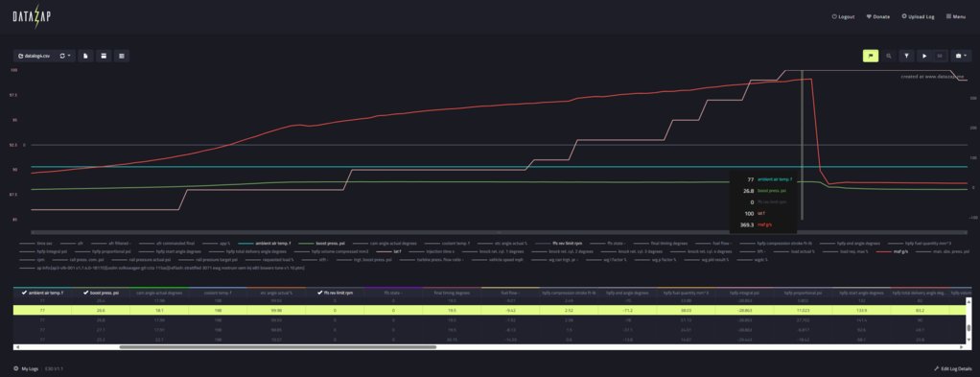
Task: Click the etc angle actual % column header
Action: click(x=277, y=293)
